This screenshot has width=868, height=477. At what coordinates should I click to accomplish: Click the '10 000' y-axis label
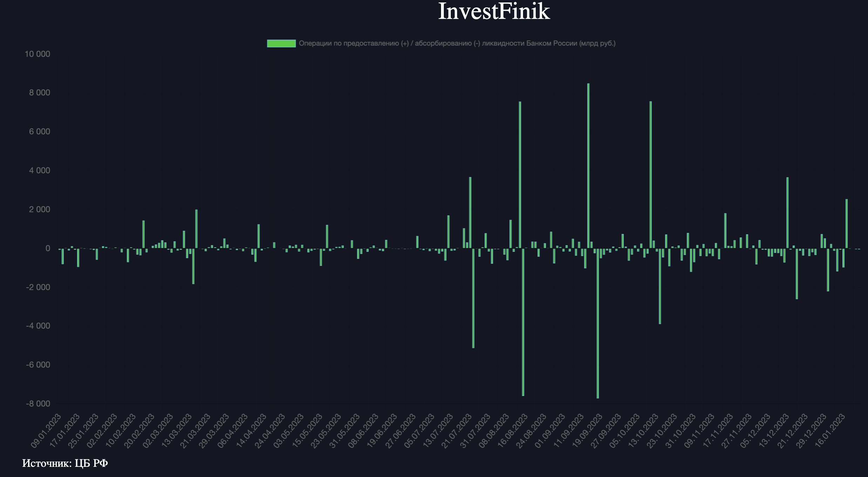[x=37, y=54]
